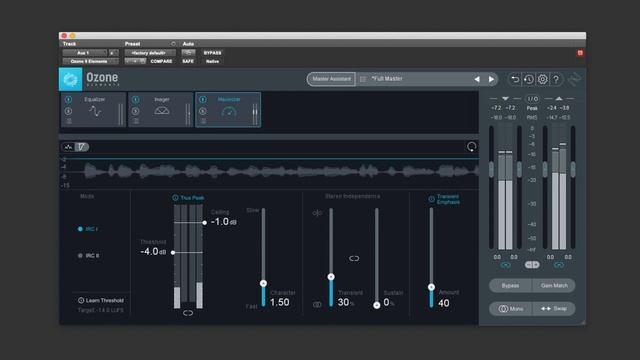
Task: Click the Character 1.50 value
Action: pos(280,302)
